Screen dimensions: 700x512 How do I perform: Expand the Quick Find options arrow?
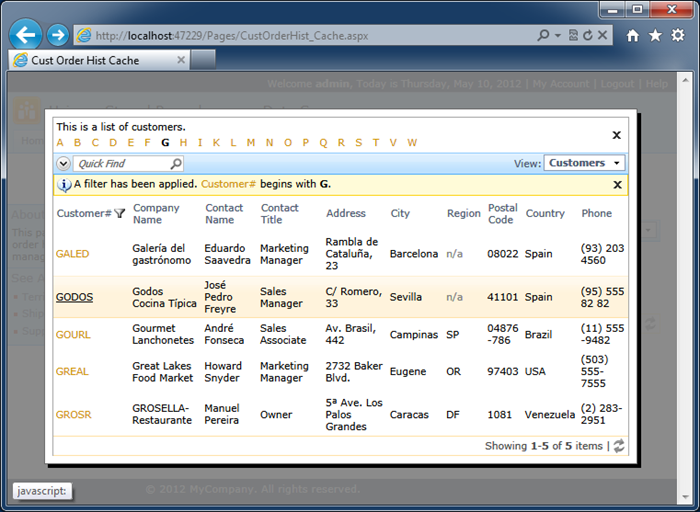63,163
